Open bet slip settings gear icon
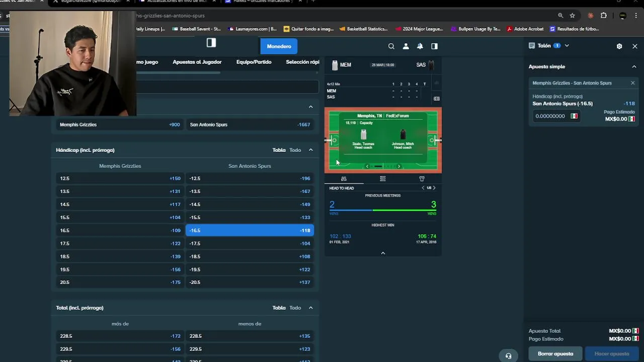This screenshot has height=362, width=644. pos(619,46)
